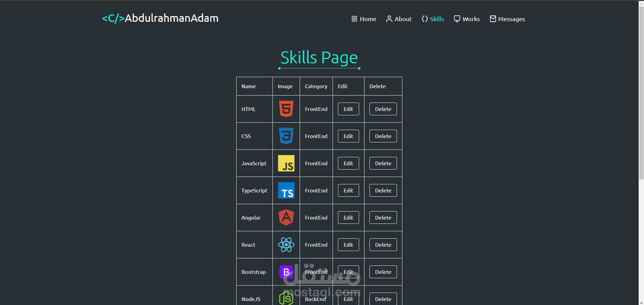644x305 pixels.
Task: Click the Home grid icon
Action: click(x=354, y=19)
